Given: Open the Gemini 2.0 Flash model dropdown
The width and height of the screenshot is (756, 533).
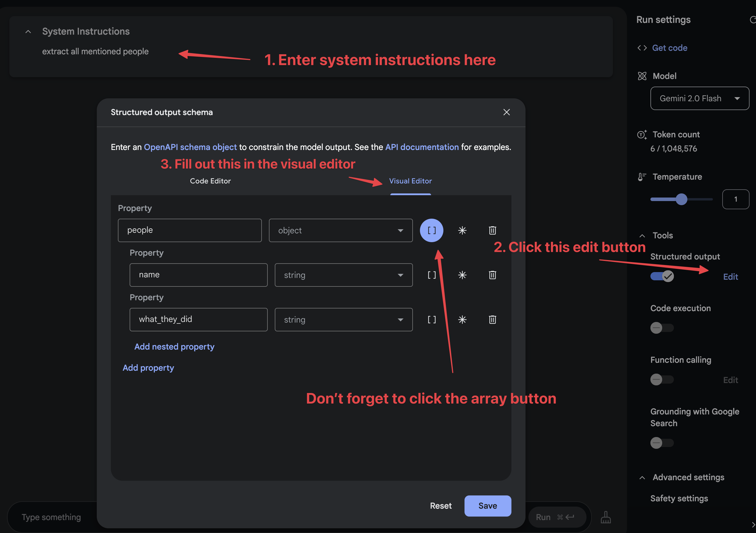Looking at the screenshot, I should (699, 98).
